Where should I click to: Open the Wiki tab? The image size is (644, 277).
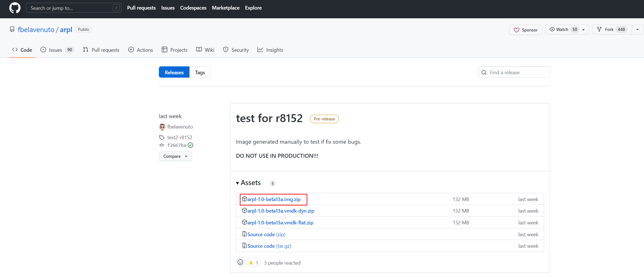[x=205, y=50]
